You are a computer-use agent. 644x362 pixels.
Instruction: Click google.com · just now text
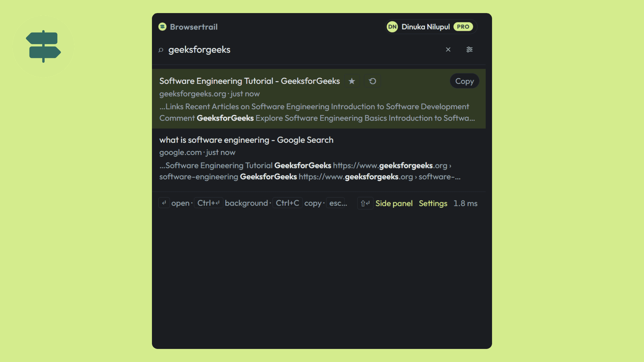click(x=197, y=153)
